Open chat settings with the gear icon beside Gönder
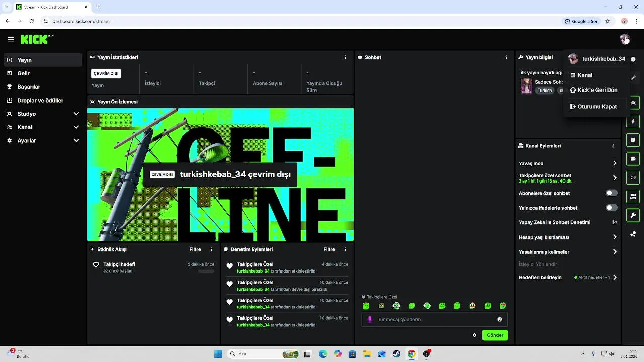This screenshot has width=644, height=362. (x=474, y=335)
